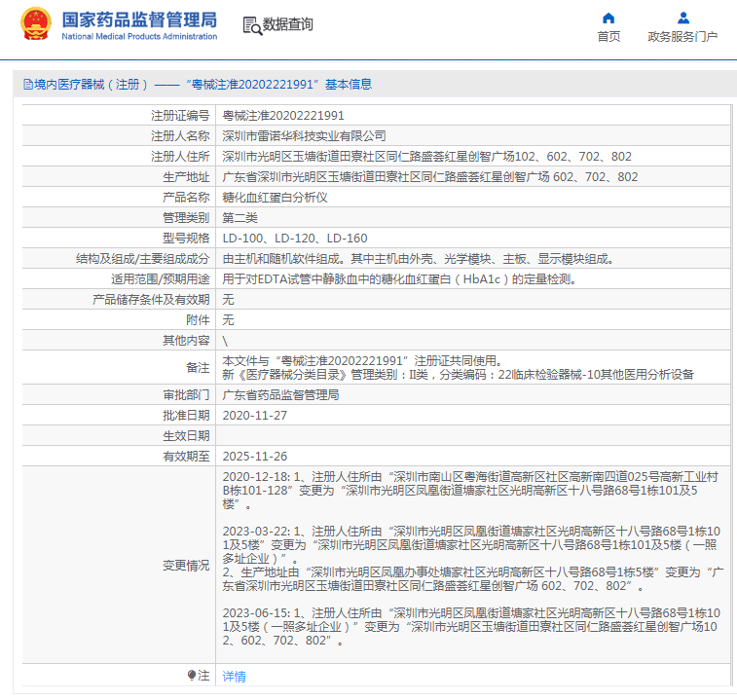
Task: Click the 注册人名称 row label
Action: (x=180, y=136)
